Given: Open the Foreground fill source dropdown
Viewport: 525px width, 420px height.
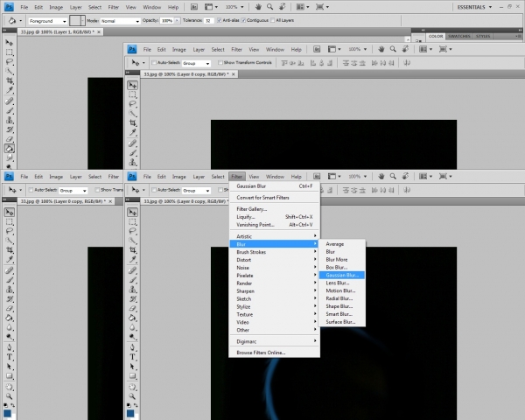Looking at the screenshot, I should (47, 21).
